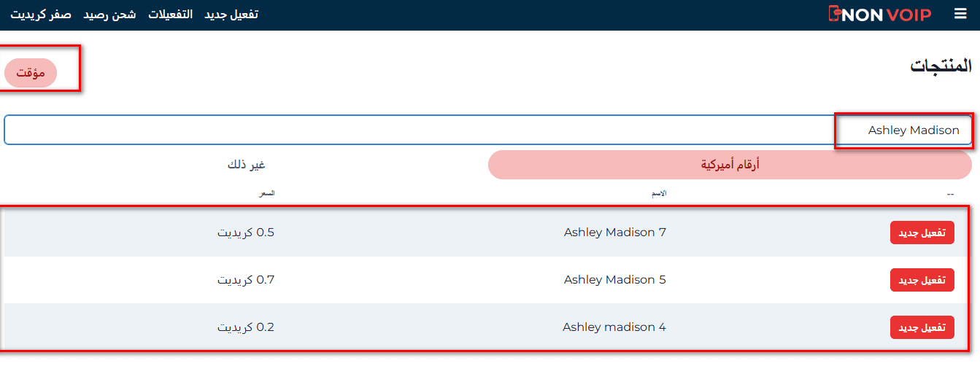980x390 pixels.
Task: Select the Ashley madison 4 name text
Action: coord(614,327)
